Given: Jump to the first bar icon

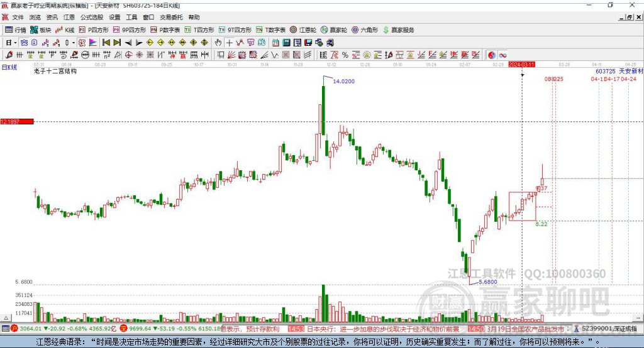Looking at the screenshot, I should pyautogui.click(x=106, y=43).
